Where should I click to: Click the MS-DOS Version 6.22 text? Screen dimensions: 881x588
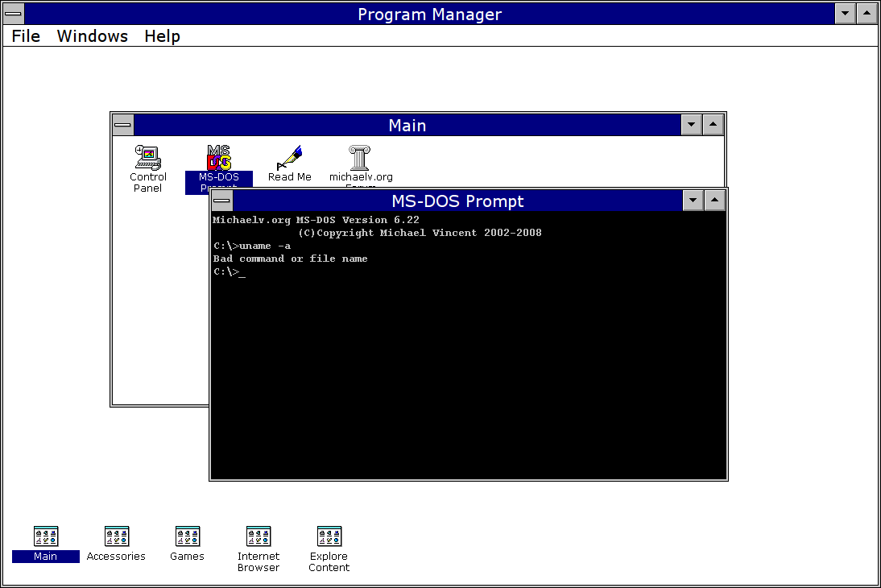click(358, 220)
